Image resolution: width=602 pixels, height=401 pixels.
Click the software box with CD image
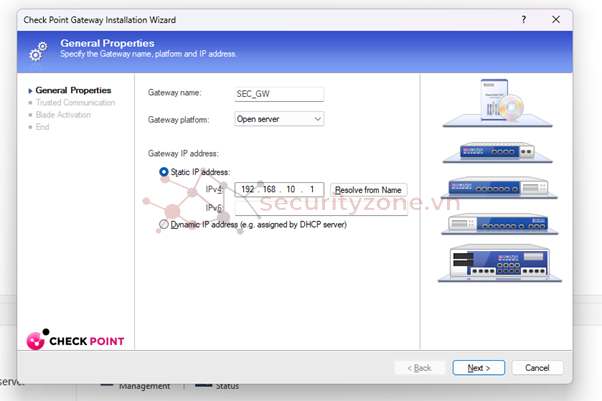(496, 102)
